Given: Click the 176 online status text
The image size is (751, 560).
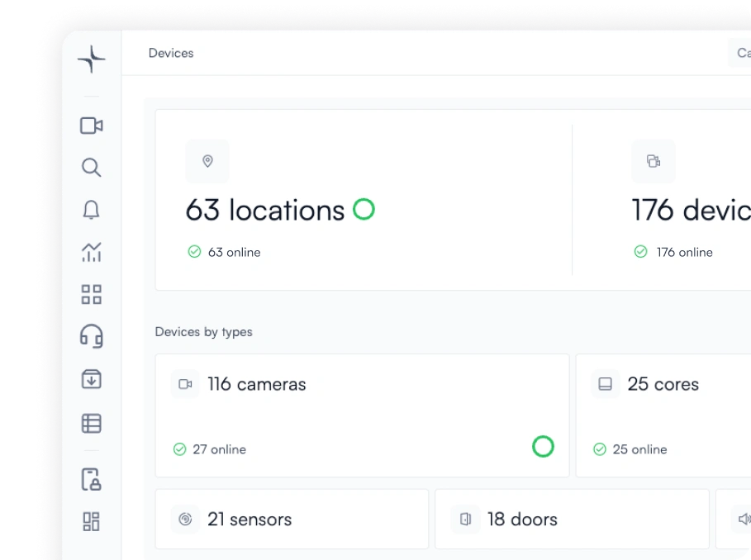Looking at the screenshot, I should point(684,252).
